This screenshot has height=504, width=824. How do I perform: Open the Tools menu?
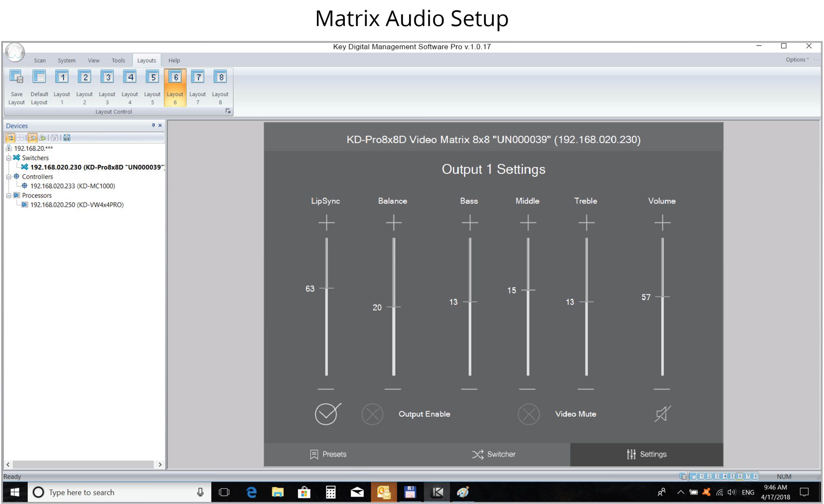[118, 61]
